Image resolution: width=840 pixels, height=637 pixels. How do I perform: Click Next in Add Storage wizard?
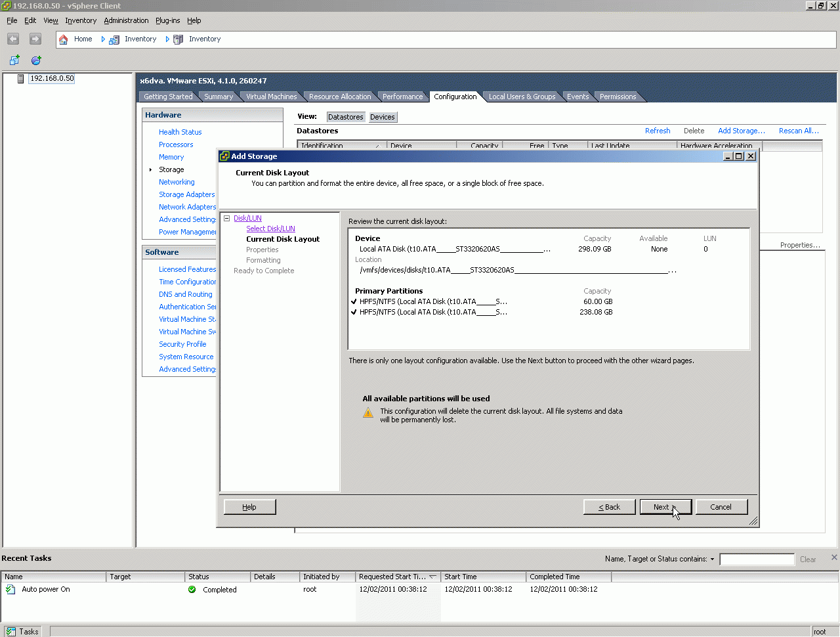click(665, 507)
